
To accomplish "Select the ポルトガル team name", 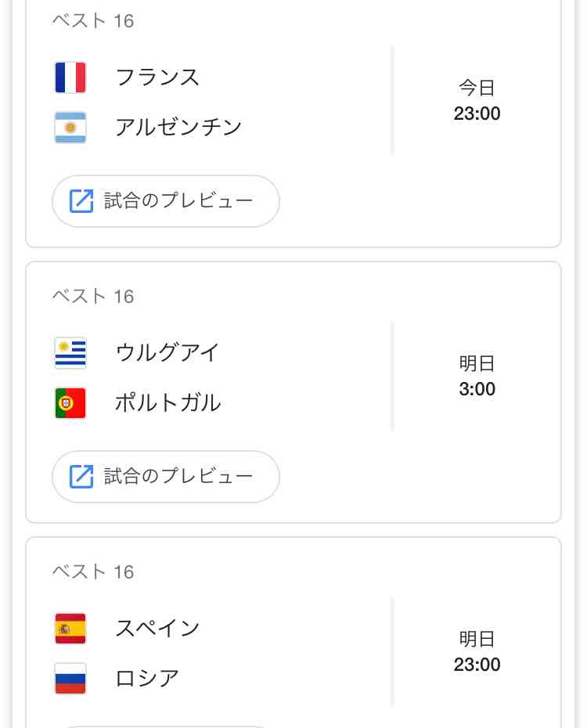I will point(168,402).
